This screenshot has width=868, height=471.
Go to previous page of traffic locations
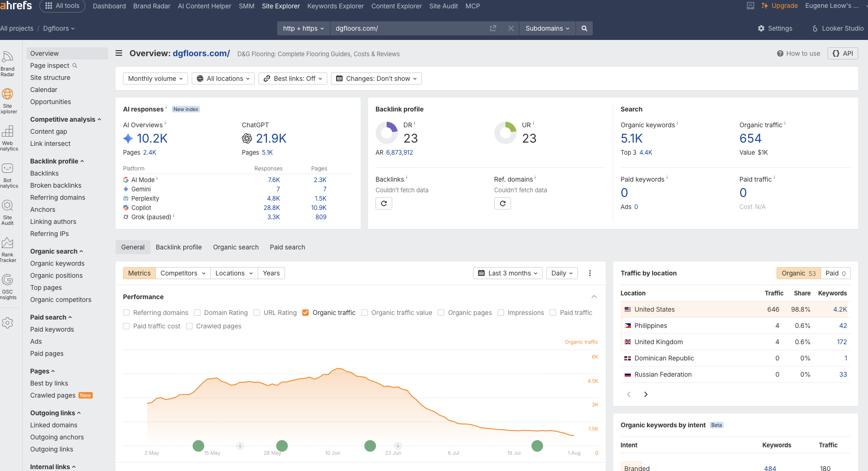click(x=629, y=394)
